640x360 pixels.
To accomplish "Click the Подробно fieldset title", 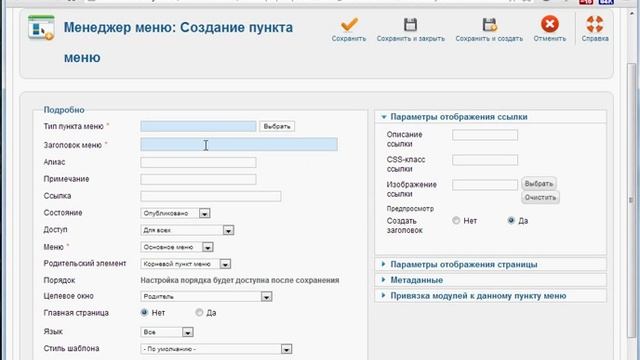I will pos(64,110).
